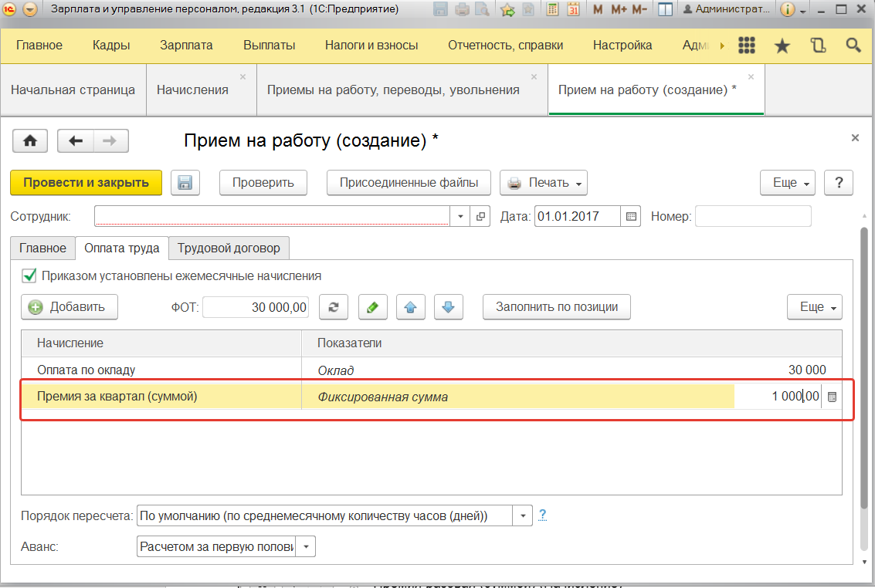
Task: Switch to Начальная страница tab
Action: click(73, 90)
